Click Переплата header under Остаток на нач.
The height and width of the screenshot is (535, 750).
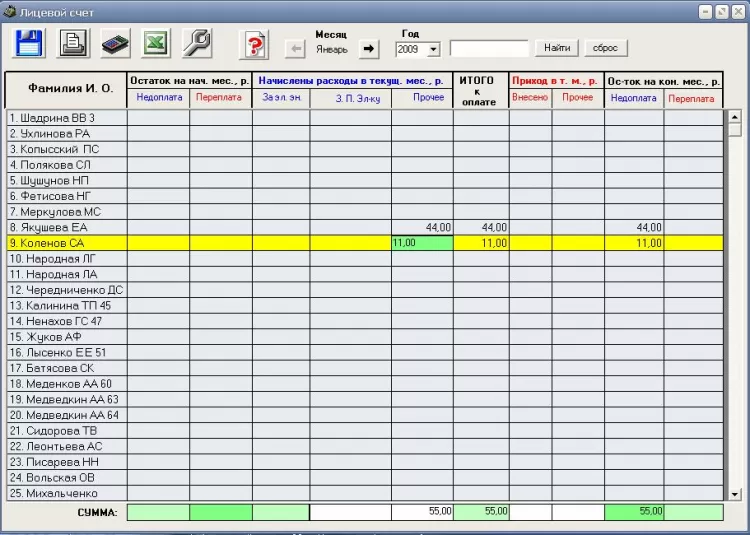point(221,98)
